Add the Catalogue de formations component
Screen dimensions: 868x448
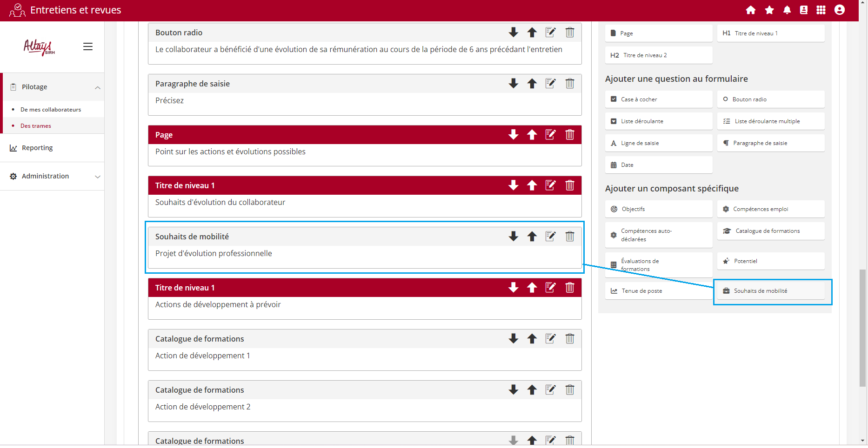770,231
